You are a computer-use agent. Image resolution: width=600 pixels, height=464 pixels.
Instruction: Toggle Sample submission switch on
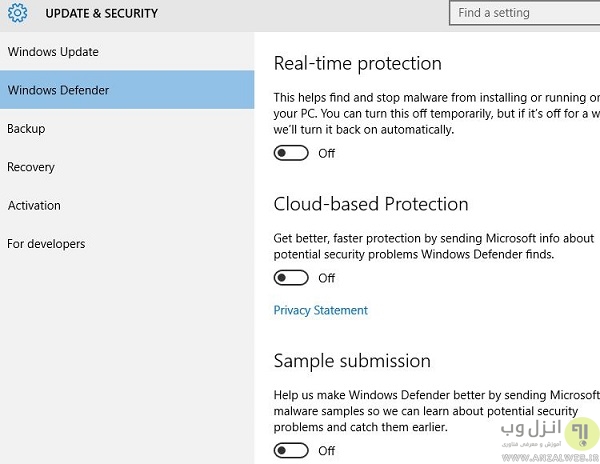tap(291, 451)
